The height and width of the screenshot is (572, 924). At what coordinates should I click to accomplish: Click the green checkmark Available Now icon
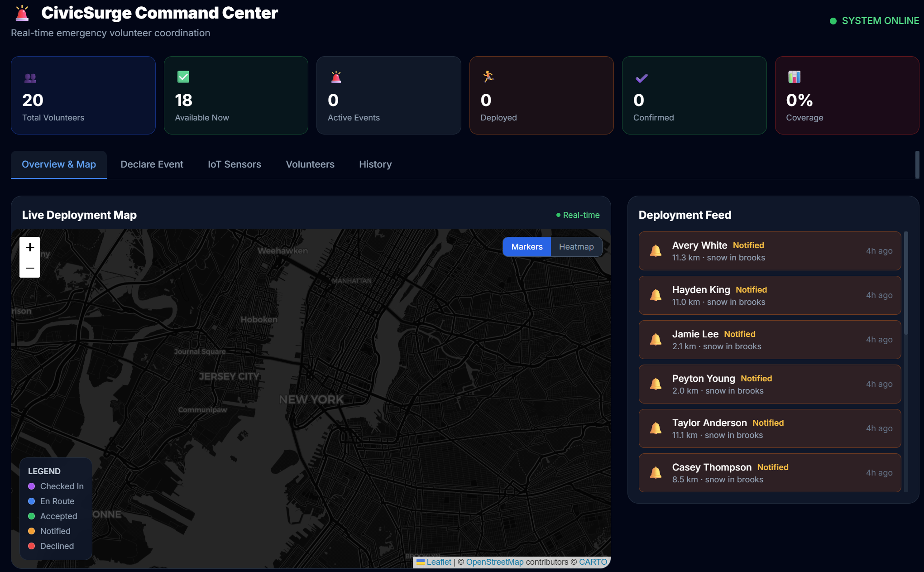point(183,77)
